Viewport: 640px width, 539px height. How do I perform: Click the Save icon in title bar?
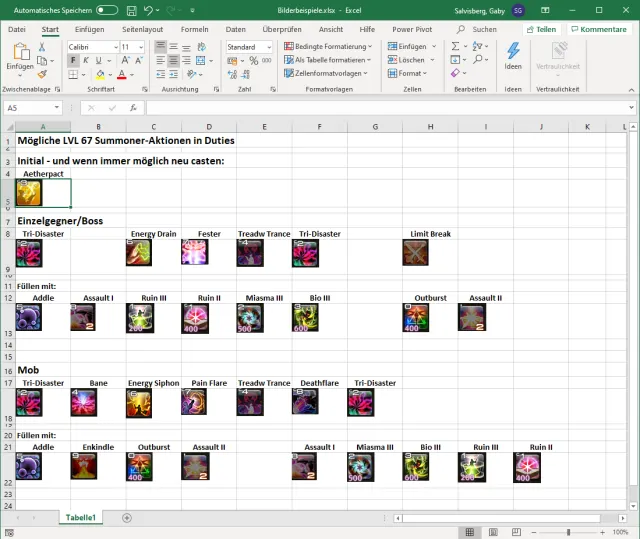click(x=131, y=10)
